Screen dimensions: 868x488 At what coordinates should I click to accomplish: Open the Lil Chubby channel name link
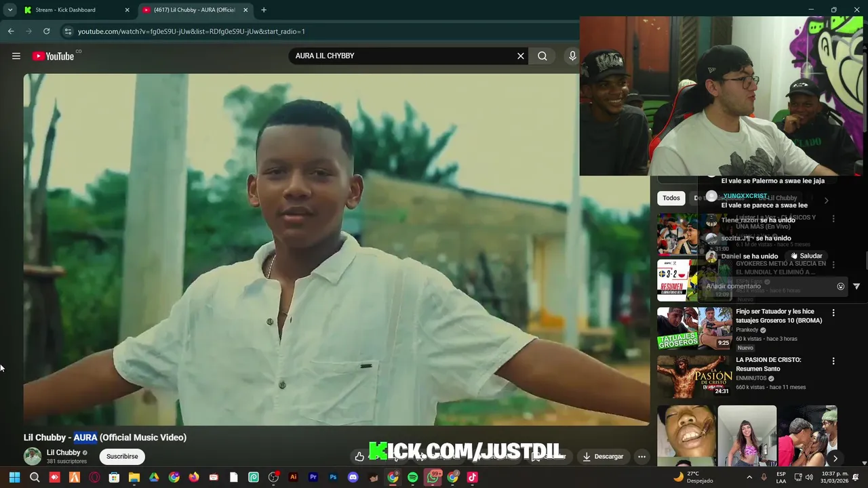tap(63, 453)
